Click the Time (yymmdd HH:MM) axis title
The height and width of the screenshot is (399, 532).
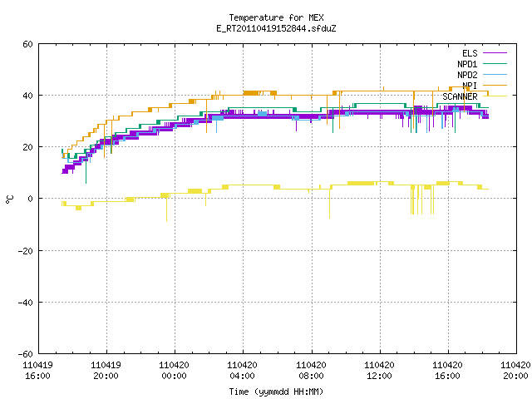(276, 392)
